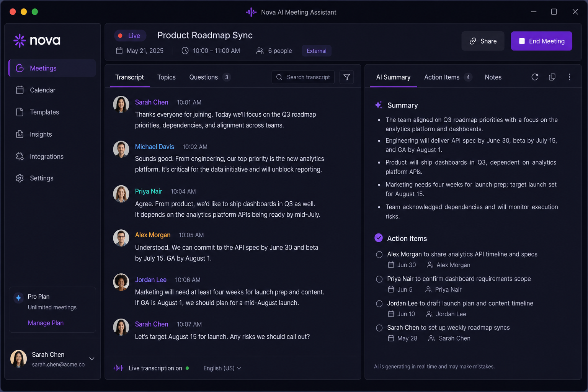Check off Alex Morgan share analytics task

[x=379, y=255]
